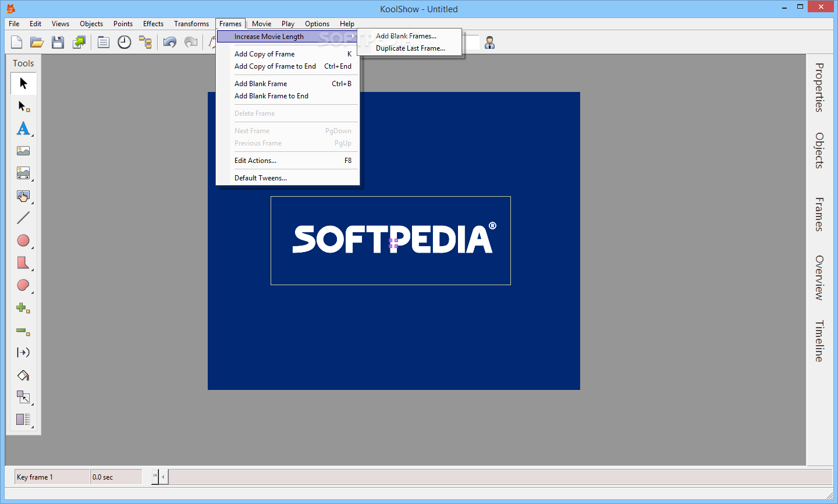Click the Export green arrow icon

79,42
